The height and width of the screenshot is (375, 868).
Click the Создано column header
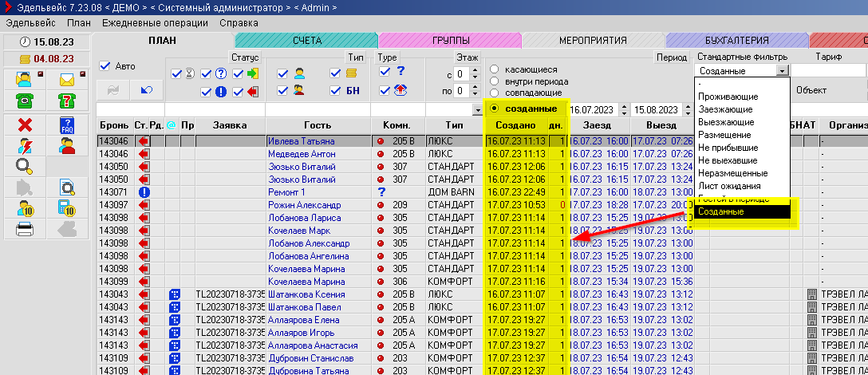(x=515, y=125)
